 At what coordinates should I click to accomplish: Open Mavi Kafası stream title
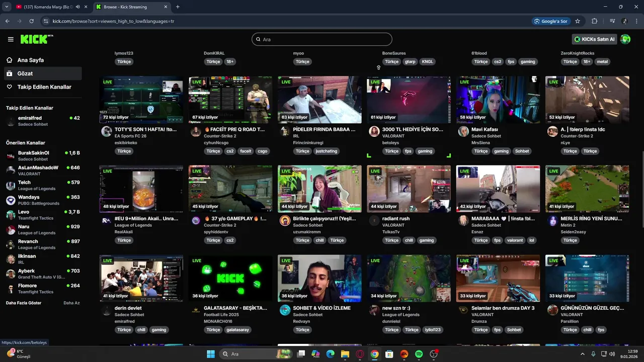[x=485, y=129]
